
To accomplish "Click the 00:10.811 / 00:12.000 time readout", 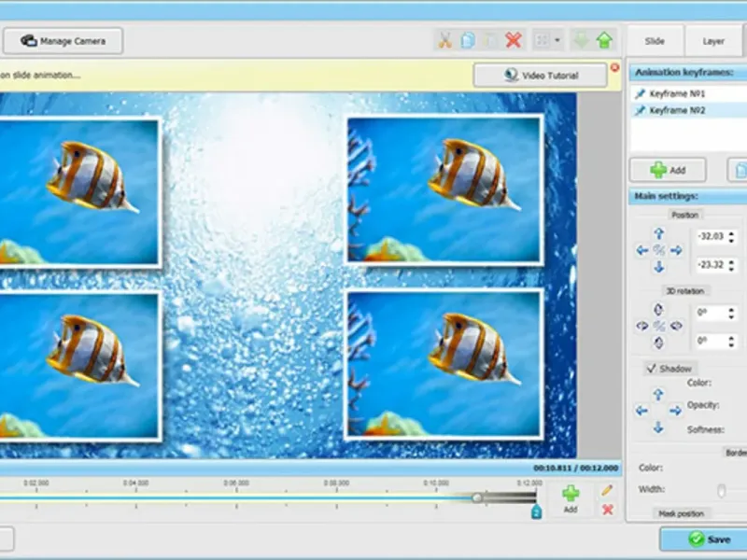I will [x=575, y=469].
